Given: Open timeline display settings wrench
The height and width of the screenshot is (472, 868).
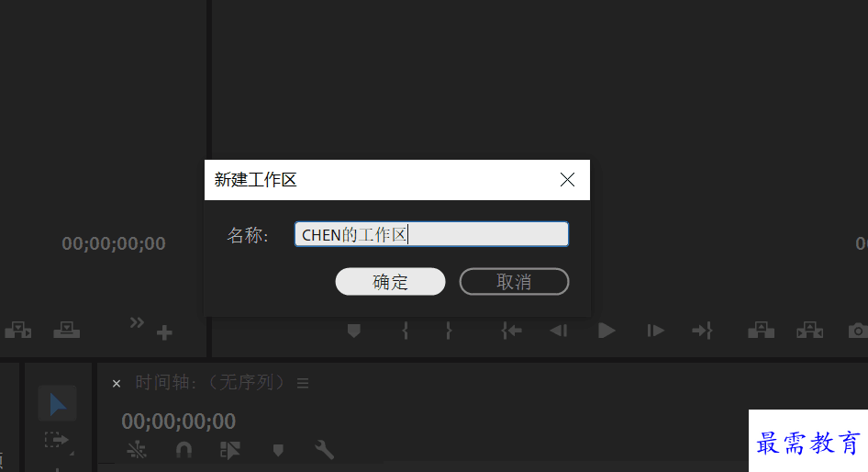Looking at the screenshot, I should click(325, 450).
